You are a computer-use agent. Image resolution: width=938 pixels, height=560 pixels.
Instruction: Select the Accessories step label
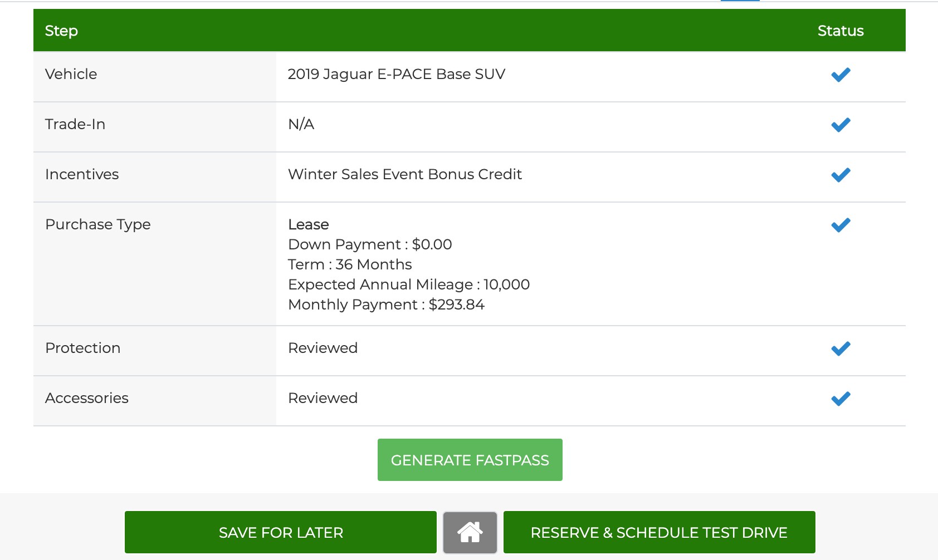click(x=87, y=398)
